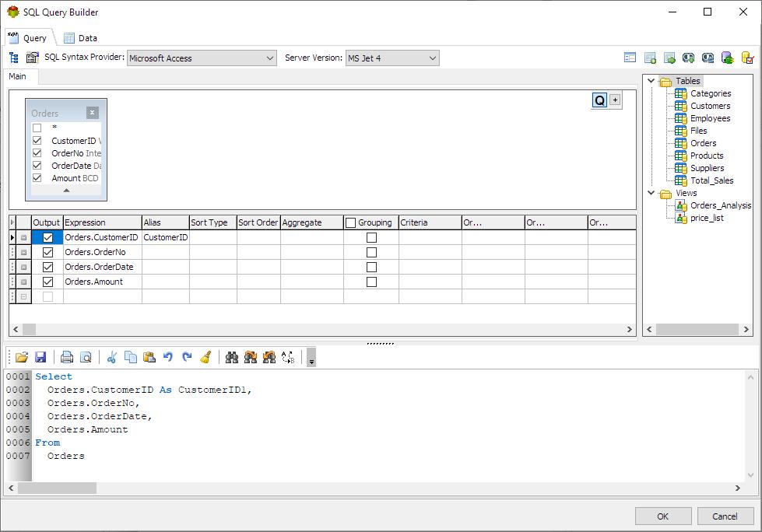
Task: Close the Orders table box on the design pane
Action: (93, 113)
